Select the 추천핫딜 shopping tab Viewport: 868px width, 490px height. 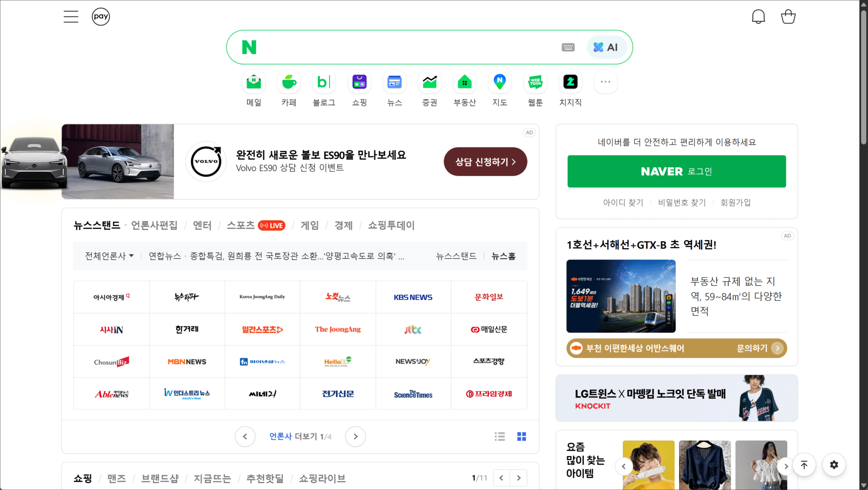(265, 478)
